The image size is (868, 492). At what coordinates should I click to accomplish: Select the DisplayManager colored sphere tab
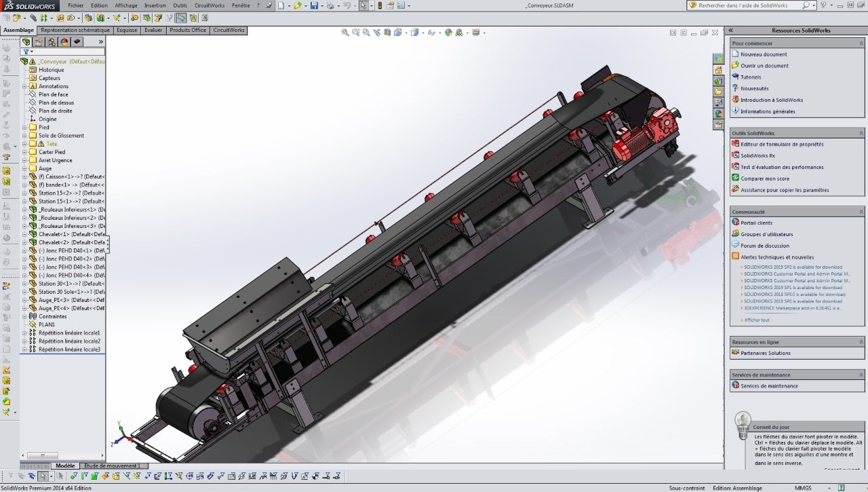64,41
